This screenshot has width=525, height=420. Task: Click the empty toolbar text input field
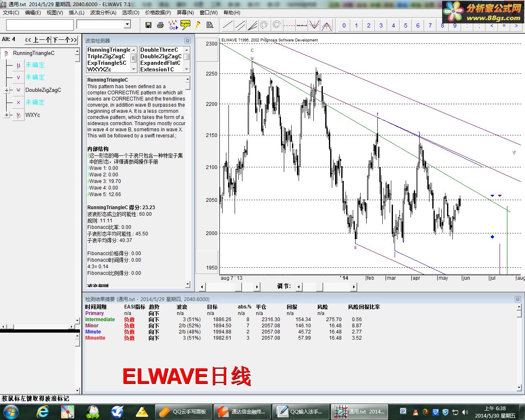point(40,25)
